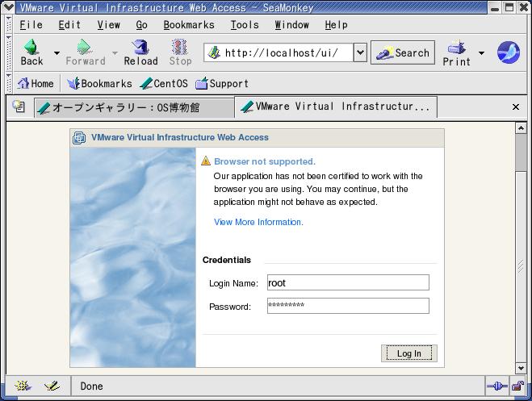Open the Help menu
This screenshot has height=401, width=532.
click(x=336, y=25)
